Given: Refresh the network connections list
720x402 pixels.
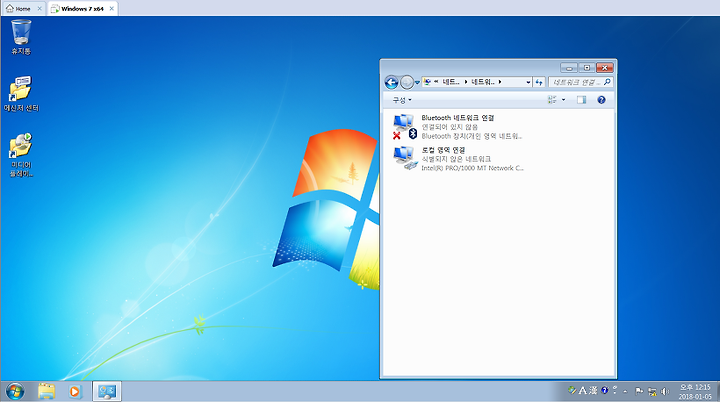Looking at the screenshot, I should click(539, 82).
